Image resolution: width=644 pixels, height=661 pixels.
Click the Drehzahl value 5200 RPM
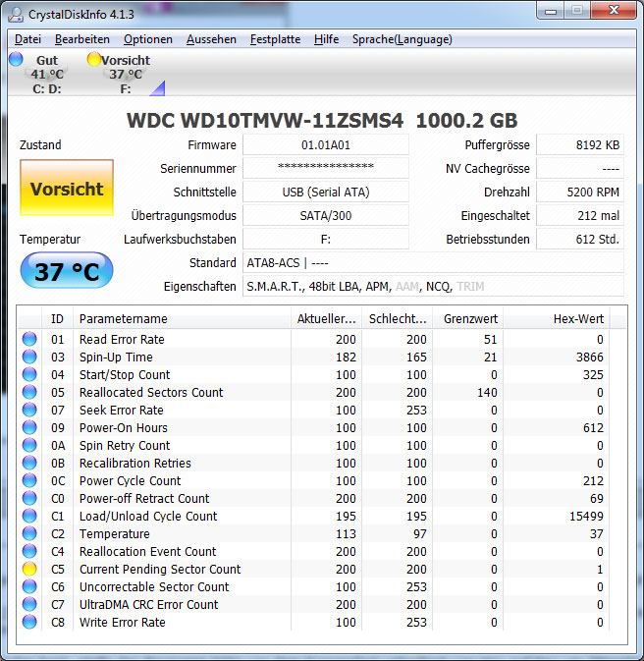(x=580, y=192)
